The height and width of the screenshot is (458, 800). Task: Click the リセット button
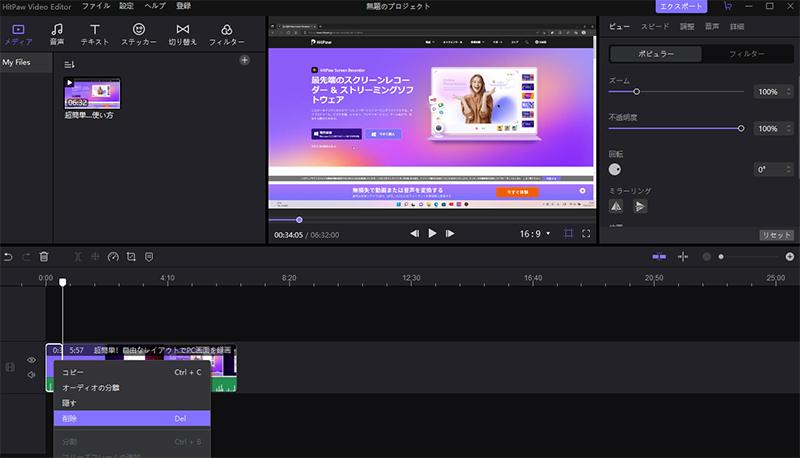point(776,235)
